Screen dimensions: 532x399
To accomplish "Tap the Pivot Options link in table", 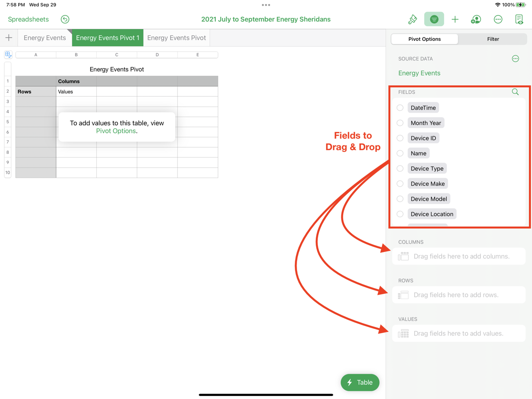I will click(x=116, y=131).
